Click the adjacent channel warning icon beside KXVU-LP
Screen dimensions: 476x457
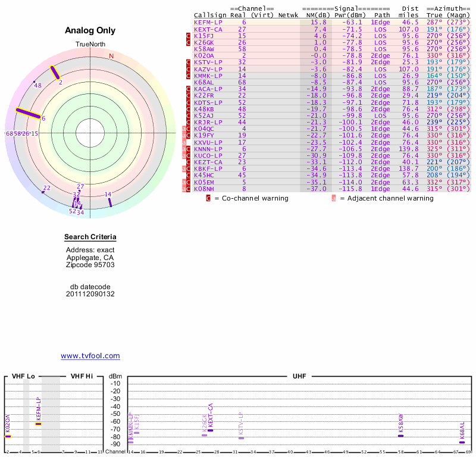click(x=185, y=142)
